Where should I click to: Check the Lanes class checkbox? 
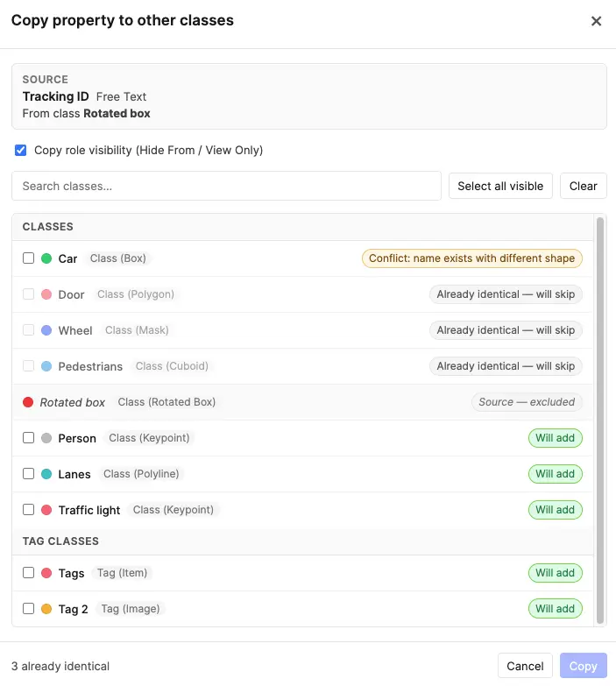pos(28,473)
